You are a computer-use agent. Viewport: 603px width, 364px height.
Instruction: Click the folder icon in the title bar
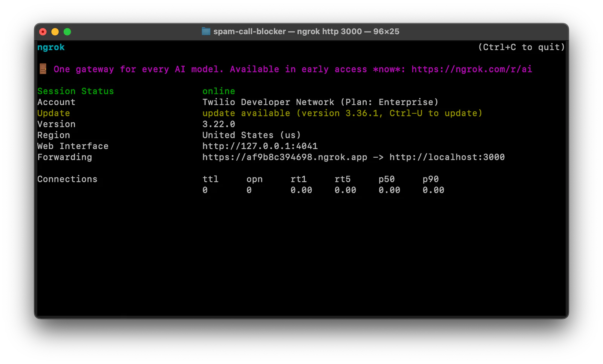pyautogui.click(x=206, y=31)
